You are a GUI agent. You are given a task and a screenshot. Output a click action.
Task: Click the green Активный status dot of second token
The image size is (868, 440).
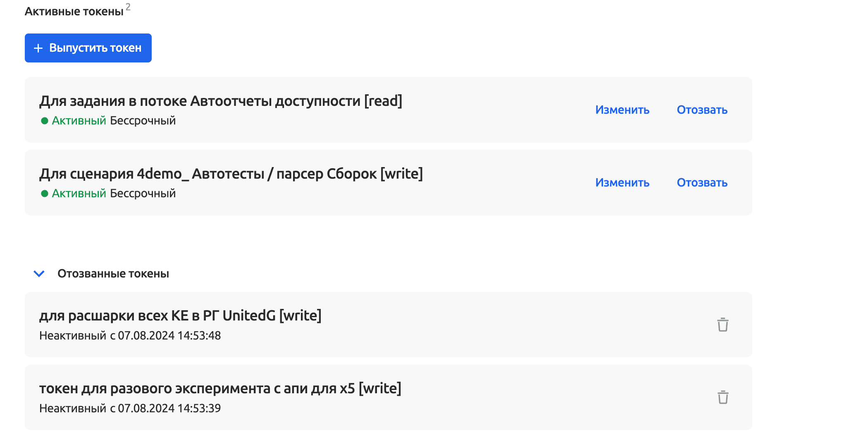point(45,194)
